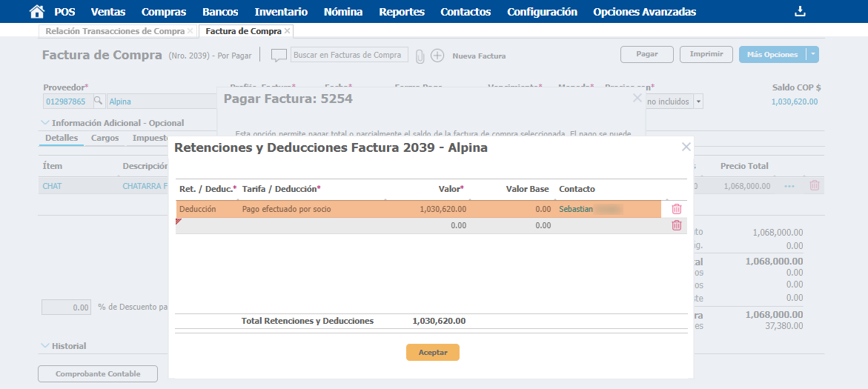Screen dimensions: 868x389
Task: Click the Pagar button
Action: [646, 54]
